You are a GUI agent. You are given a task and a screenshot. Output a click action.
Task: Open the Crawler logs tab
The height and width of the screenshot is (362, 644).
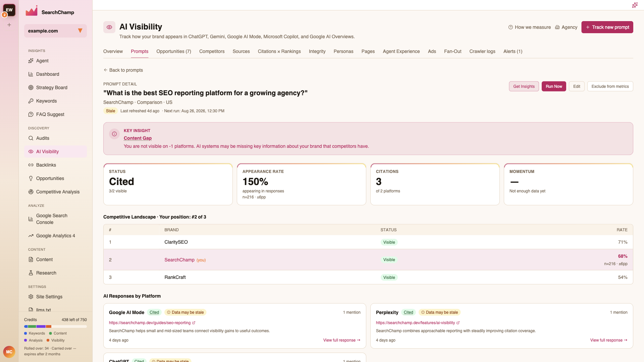tap(482, 51)
